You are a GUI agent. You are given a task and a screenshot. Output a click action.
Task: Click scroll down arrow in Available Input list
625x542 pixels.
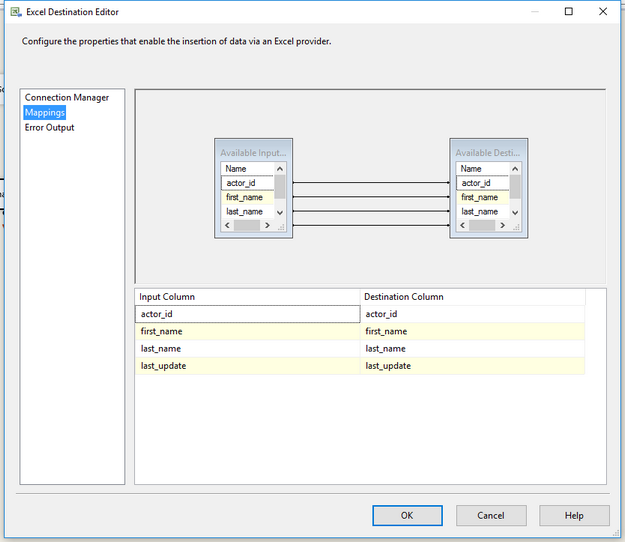click(x=280, y=212)
